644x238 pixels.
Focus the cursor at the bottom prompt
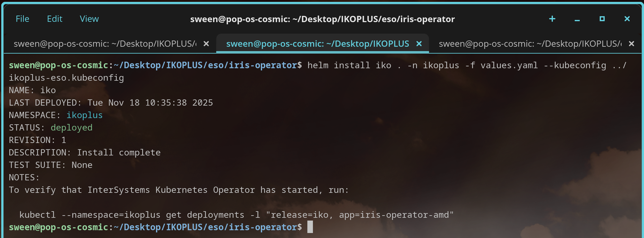310,227
